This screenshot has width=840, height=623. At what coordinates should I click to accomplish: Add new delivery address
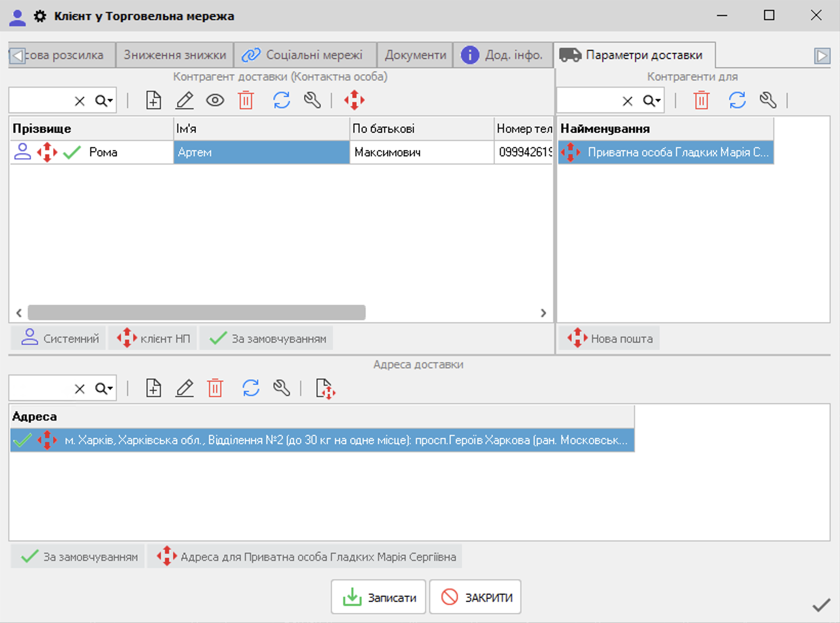point(153,388)
